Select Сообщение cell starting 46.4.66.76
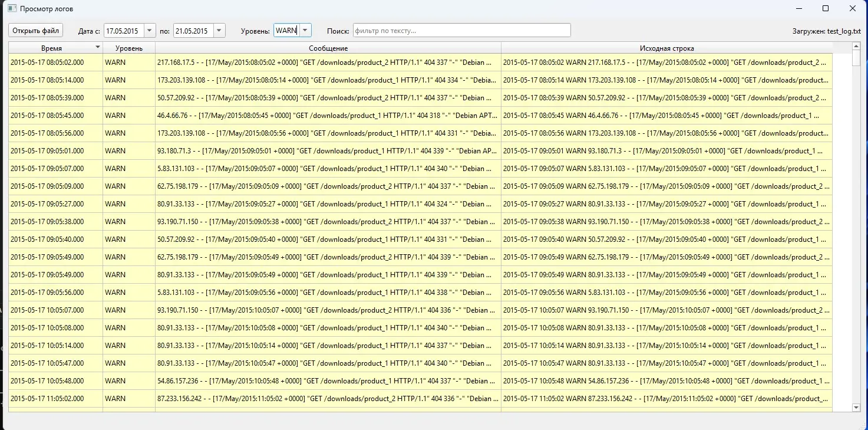This screenshot has width=868, height=430. tap(328, 116)
